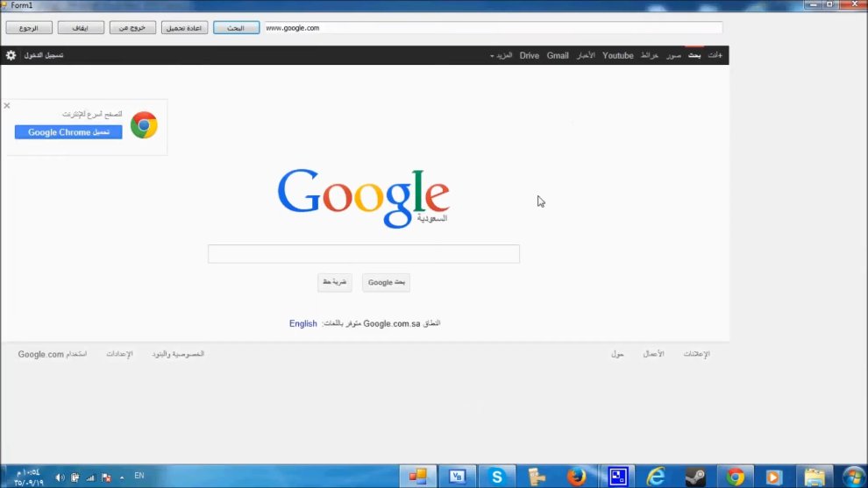Click the network signal tray icon
The image size is (868, 488).
click(90, 477)
